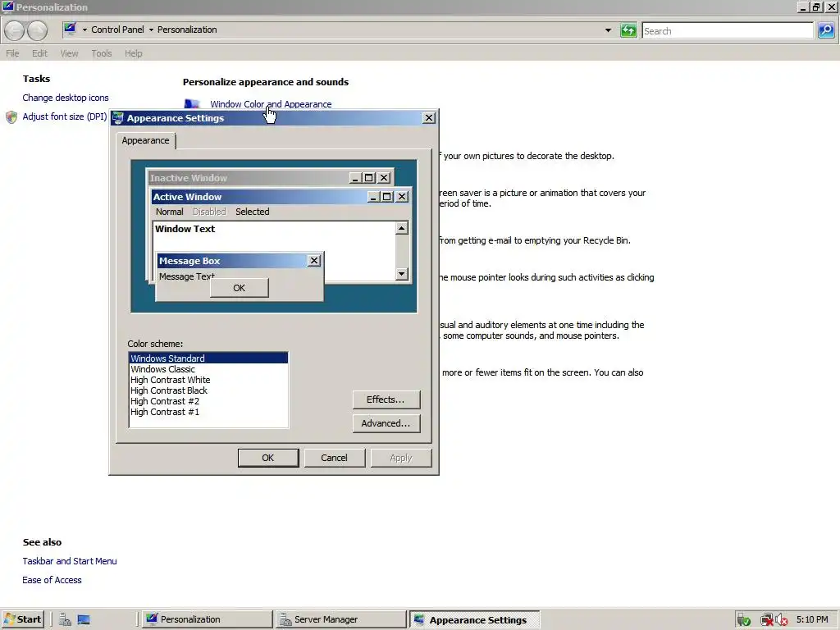Open Ease of Access link

coord(52,580)
